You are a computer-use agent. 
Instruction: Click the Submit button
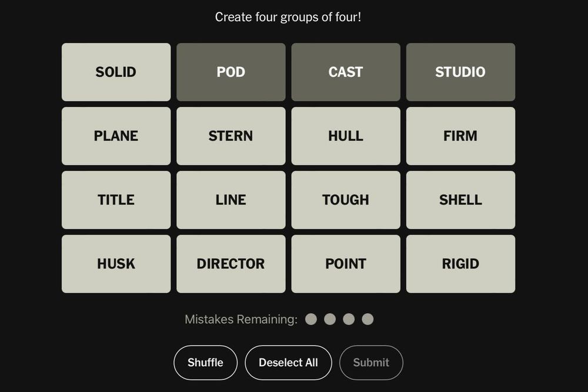point(371,363)
